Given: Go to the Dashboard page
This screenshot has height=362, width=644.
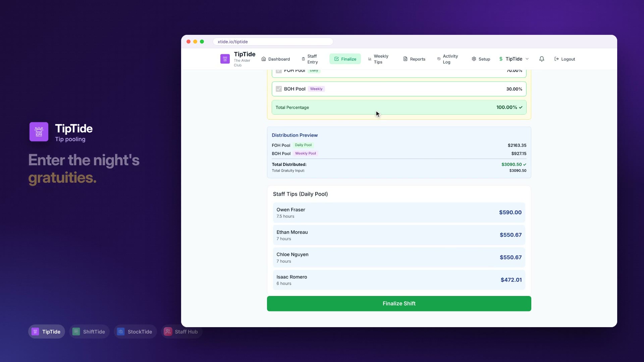Looking at the screenshot, I should (276, 59).
